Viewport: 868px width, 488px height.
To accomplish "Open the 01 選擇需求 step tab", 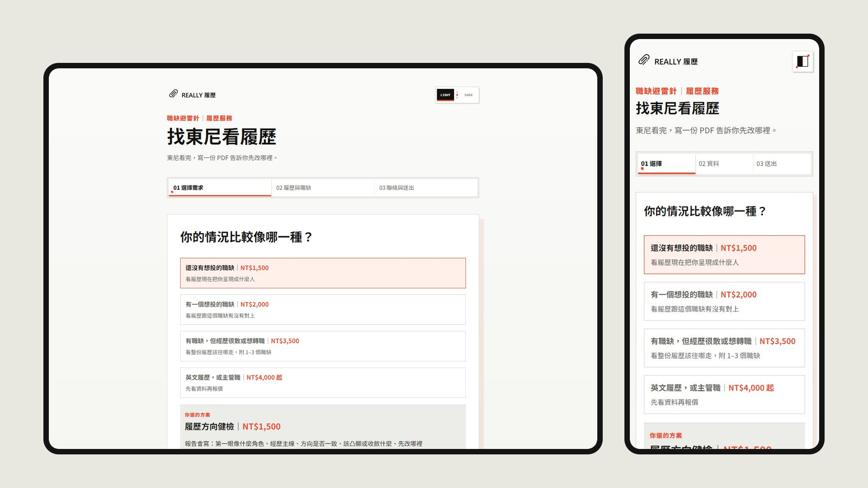I will tap(220, 188).
